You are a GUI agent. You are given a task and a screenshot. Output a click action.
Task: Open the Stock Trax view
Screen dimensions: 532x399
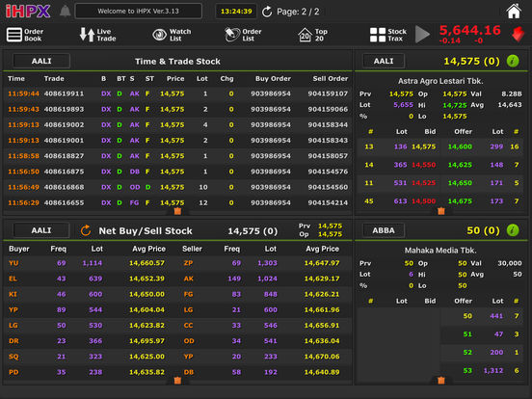[x=387, y=35]
